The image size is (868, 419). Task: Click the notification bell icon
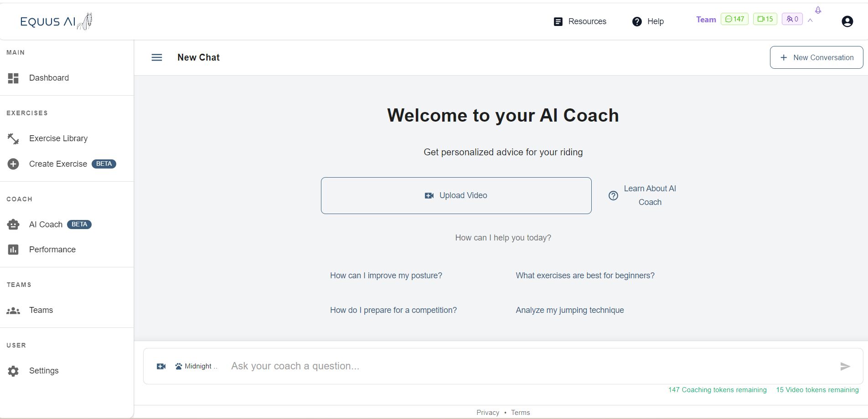818,10
